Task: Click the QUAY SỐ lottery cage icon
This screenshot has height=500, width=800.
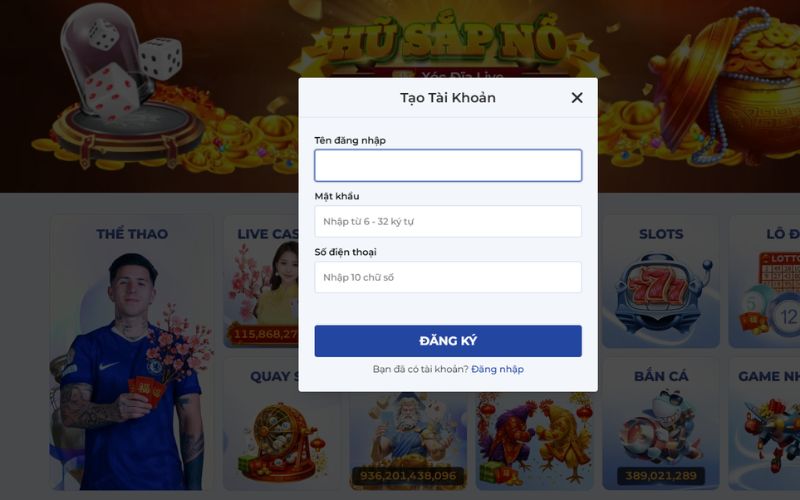Action: click(279, 442)
